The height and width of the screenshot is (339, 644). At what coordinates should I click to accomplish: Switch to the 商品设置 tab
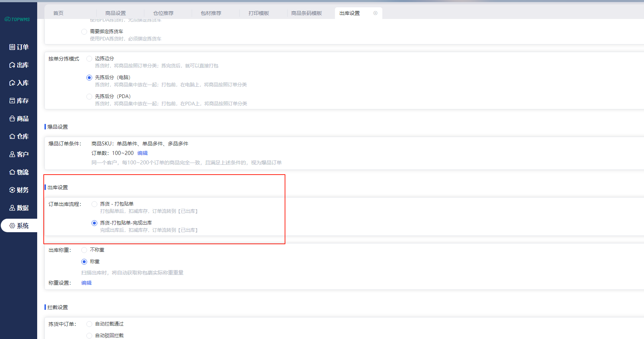click(x=116, y=13)
